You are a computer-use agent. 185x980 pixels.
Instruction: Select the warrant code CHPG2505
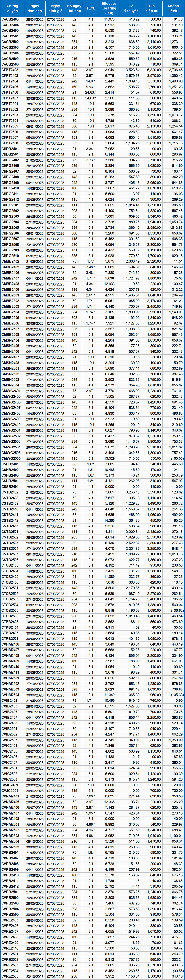tap(10, 227)
